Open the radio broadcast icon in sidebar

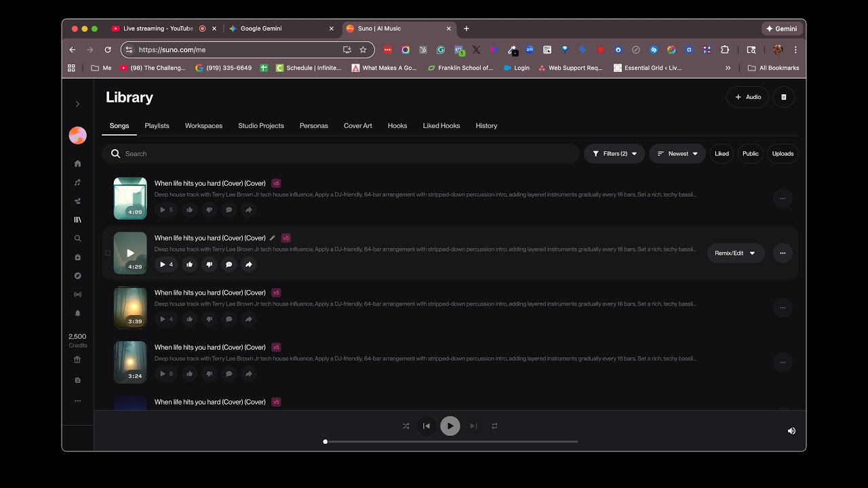[x=77, y=295]
